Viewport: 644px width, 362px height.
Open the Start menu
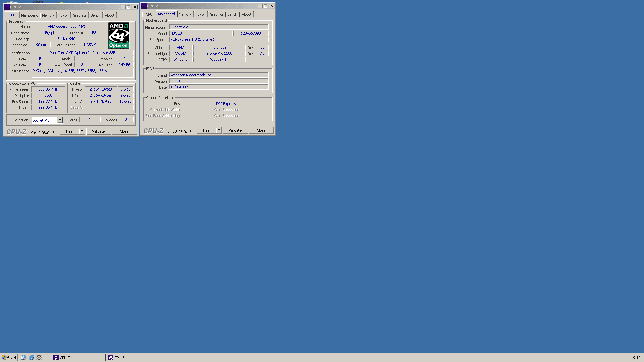[9, 358]
